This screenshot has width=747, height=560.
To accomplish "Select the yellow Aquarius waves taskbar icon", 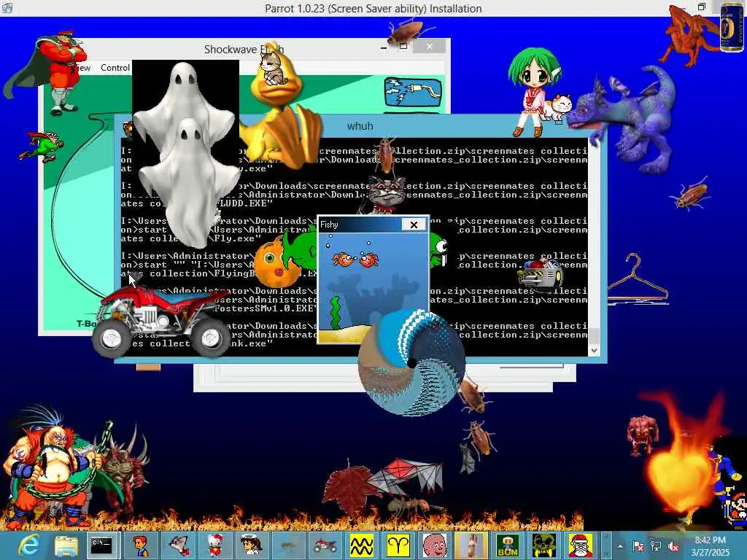I will tap(362, 545).
